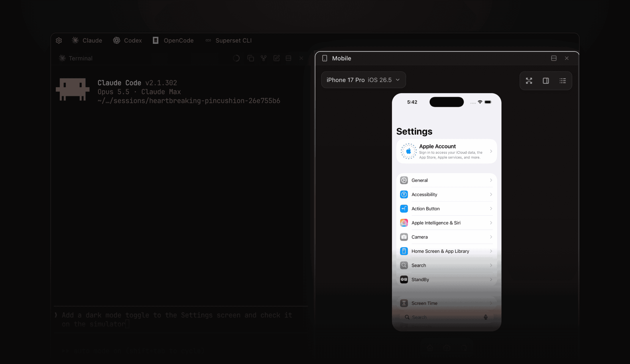Click the simulator Home button icon
This screenshot has height=364, width=630.
[x=430, y=348]
